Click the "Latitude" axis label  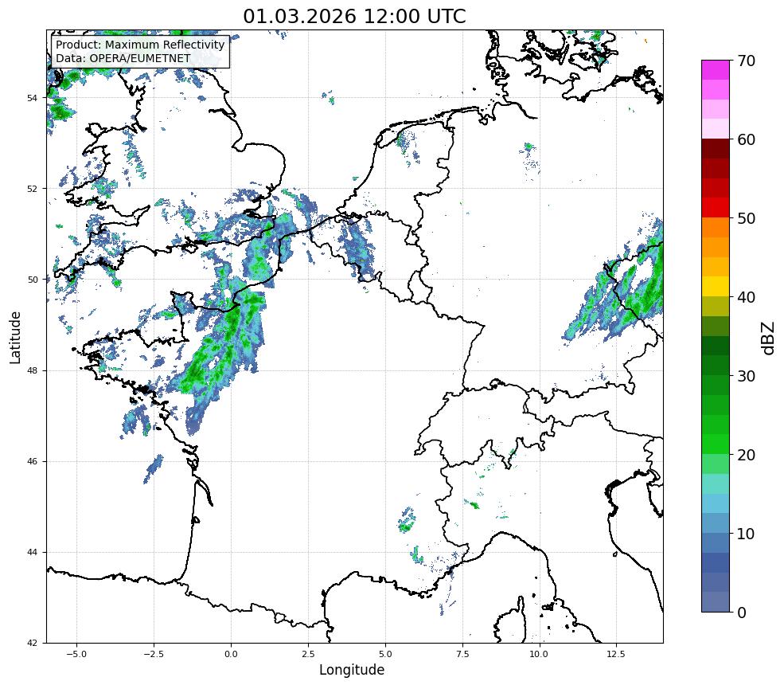click(x=15, y=337)
